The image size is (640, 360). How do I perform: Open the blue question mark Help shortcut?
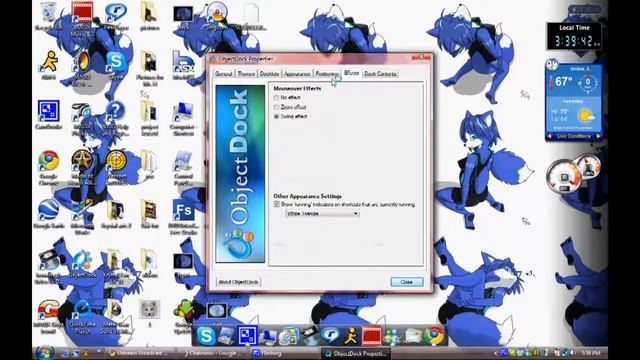click(x=116, y=118)
